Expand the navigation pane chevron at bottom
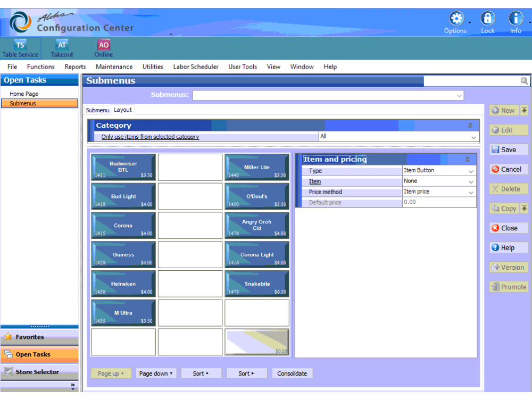This screenshot has width=532, height=399. (72, 385)
